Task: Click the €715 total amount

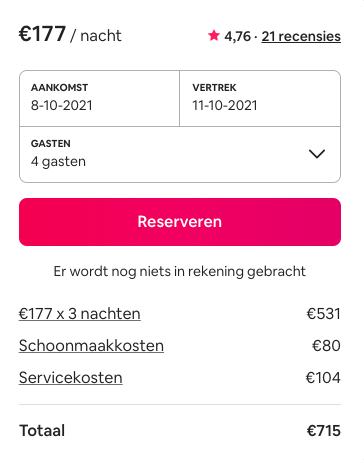Action: click(x=323, y=431)
